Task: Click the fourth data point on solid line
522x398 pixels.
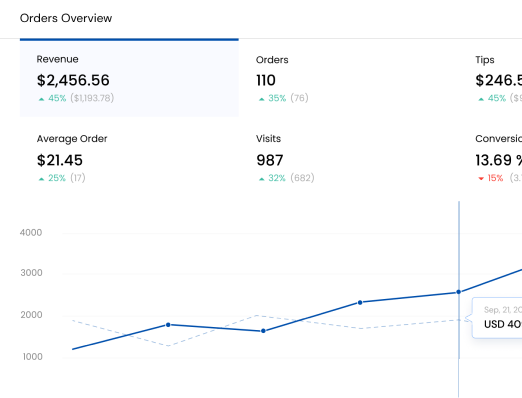Action: 360,302
